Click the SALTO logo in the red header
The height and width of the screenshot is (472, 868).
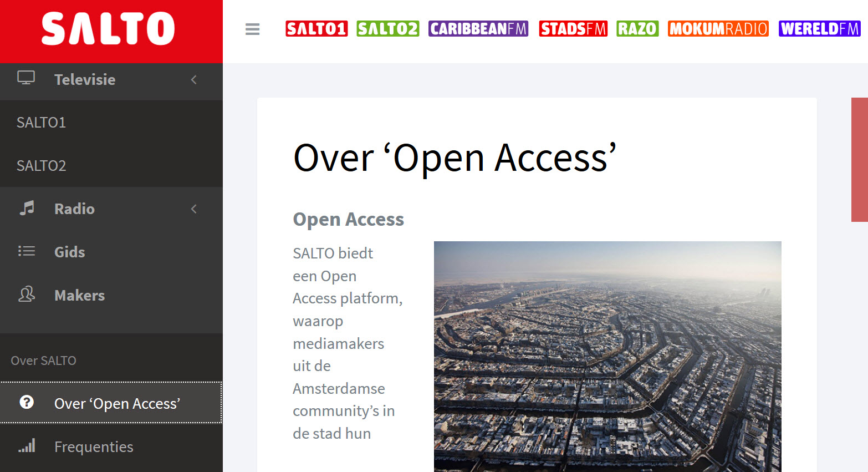point(108,29)
